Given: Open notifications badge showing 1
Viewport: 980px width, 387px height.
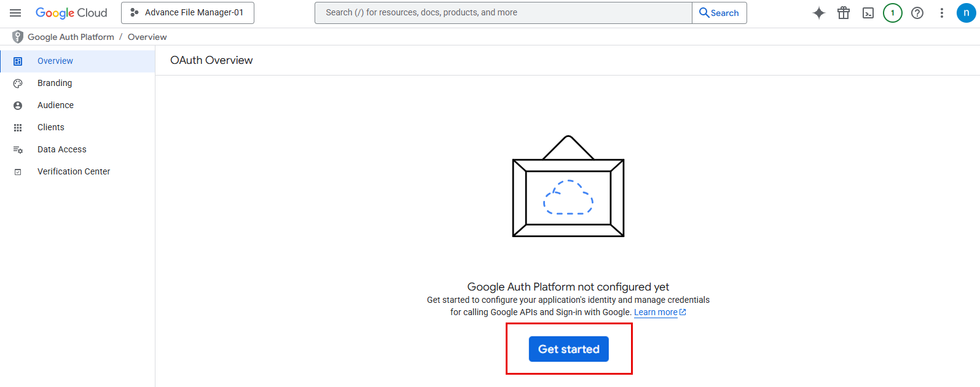Looking at the screenshot, I should point(892,13).
